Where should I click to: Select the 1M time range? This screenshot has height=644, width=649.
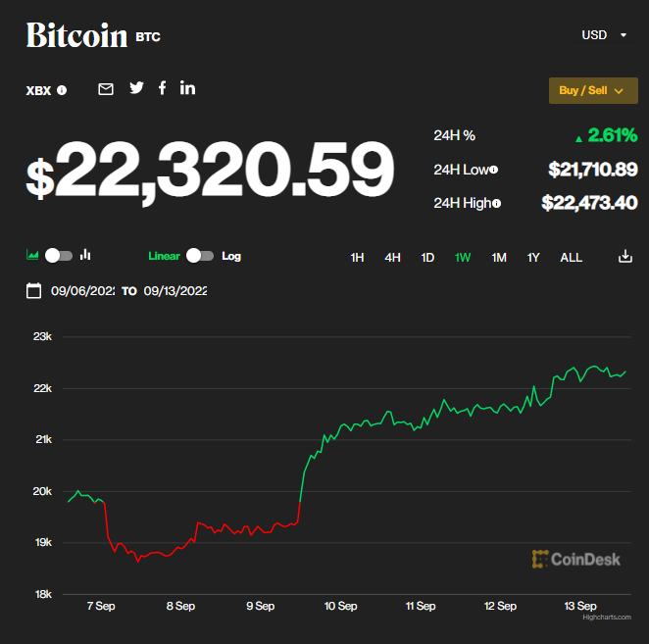click(x=499, y=258)
